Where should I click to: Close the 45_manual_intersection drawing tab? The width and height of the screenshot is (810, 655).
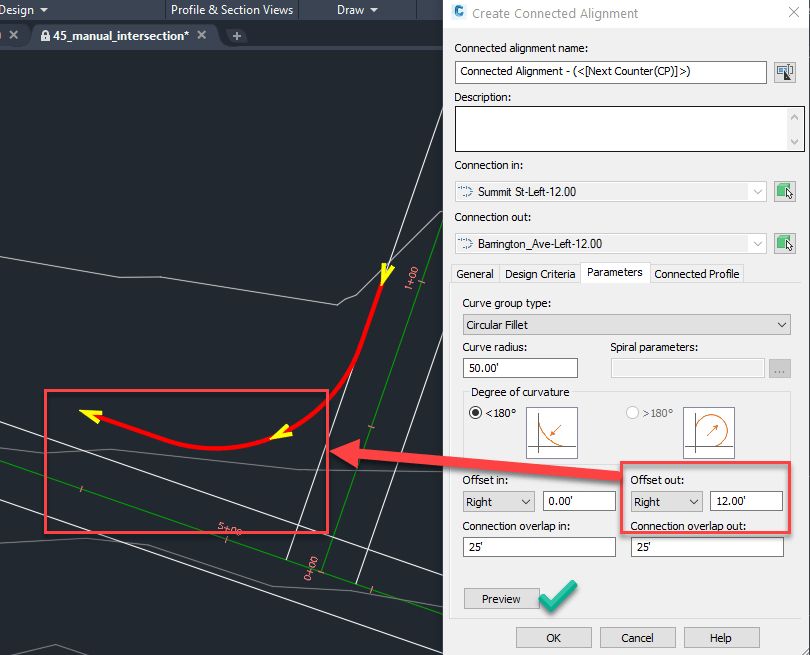pyautogui.click(x=202, y=35)
